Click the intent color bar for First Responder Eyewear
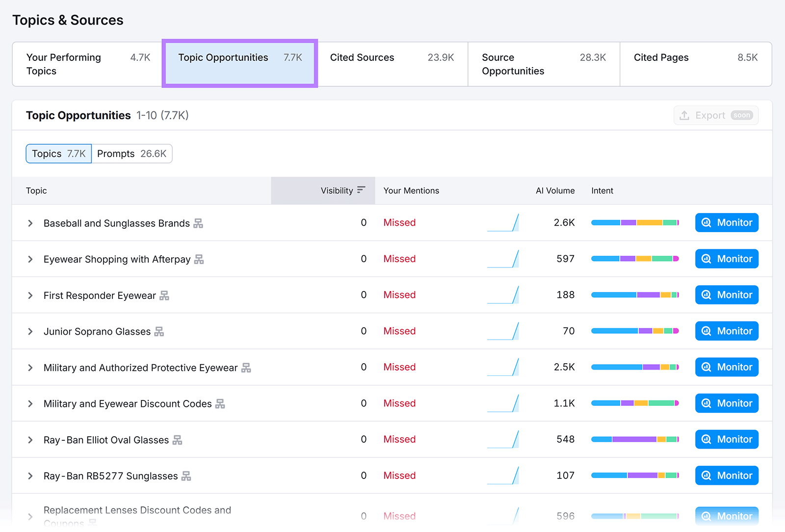 [x=635, y=294]
